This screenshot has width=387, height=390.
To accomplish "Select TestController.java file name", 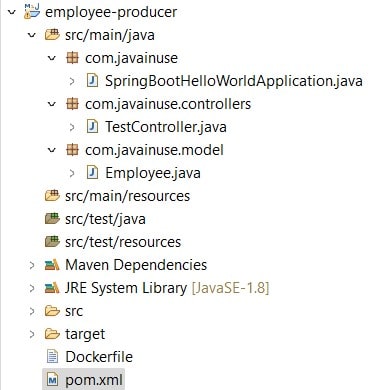I will click(x=166, y=127).
